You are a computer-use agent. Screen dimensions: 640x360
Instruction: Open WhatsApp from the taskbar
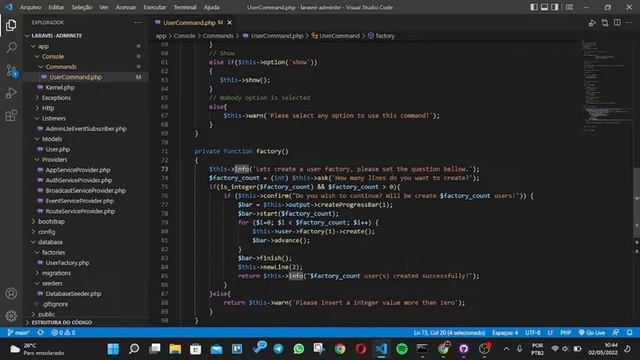299,349
